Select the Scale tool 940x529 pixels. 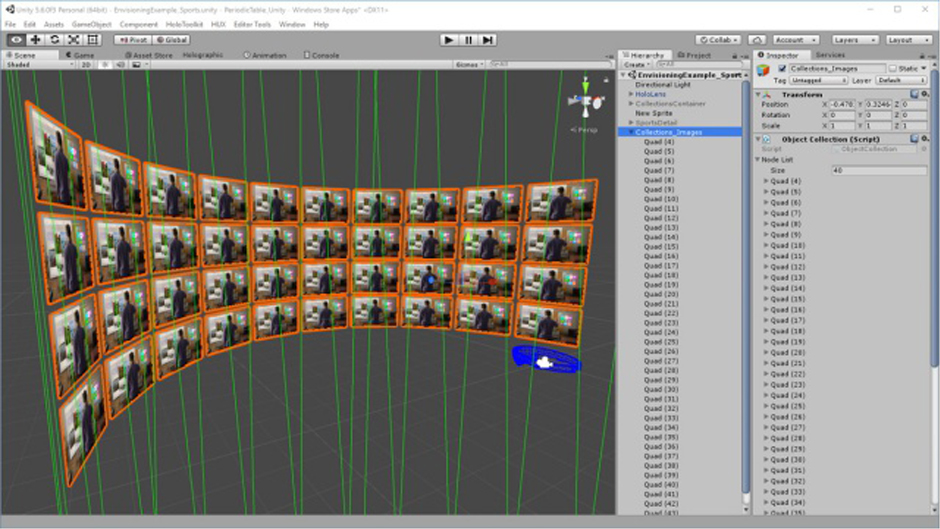74,40
